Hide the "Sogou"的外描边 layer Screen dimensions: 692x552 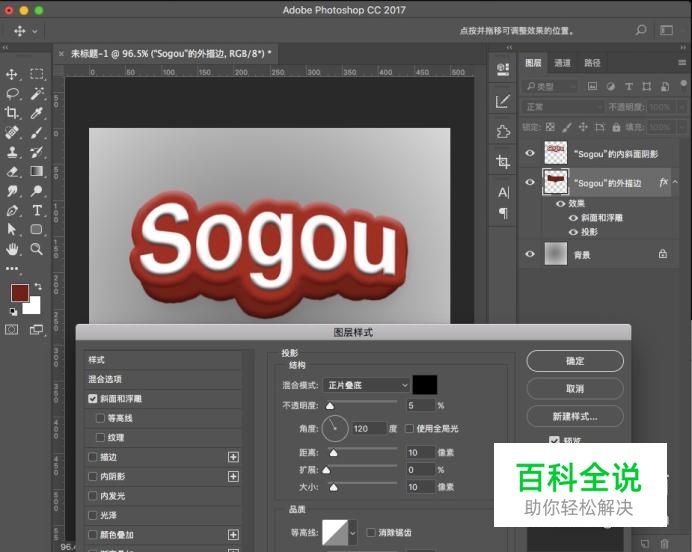[530, 182]
